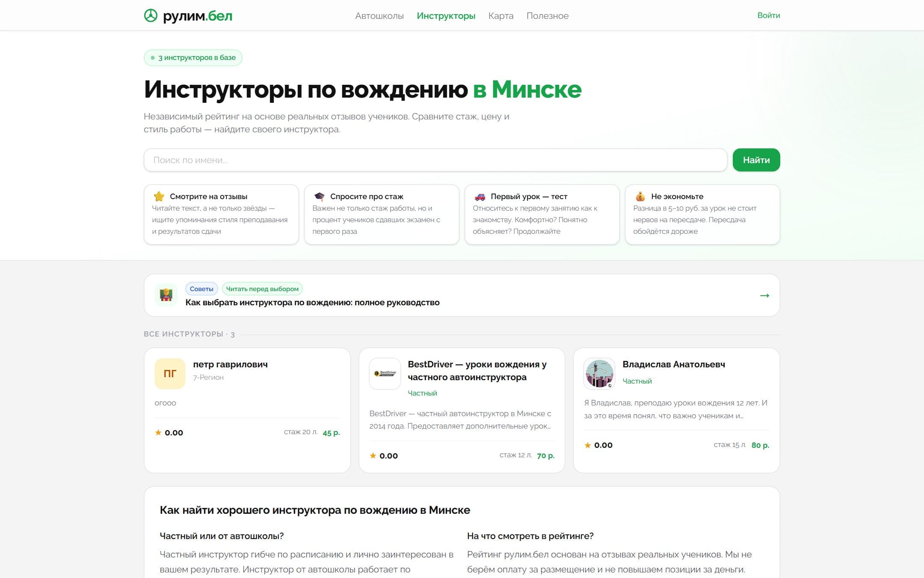Open петр гаврилович instructor name
This screenshot has height=578, width=924.
tap(230, 364)
